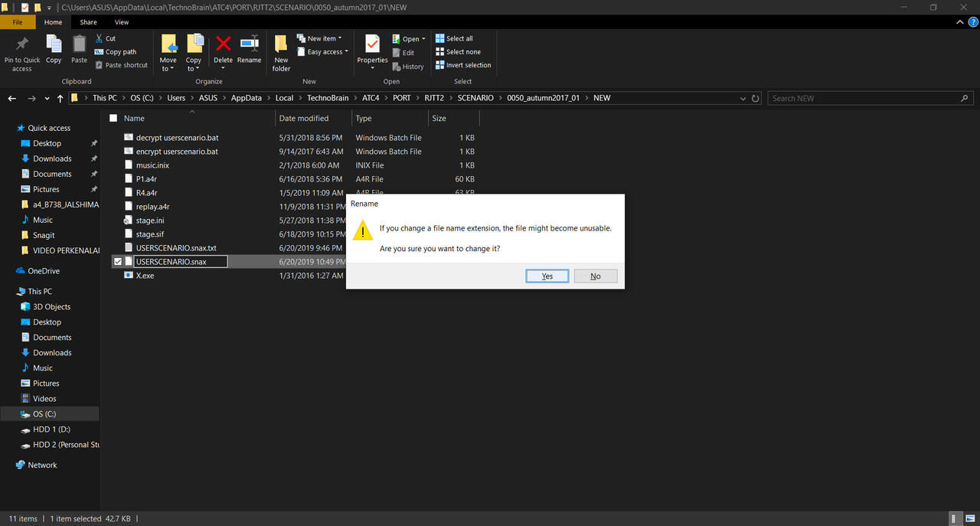Screen dimensions: 980x526
Task: Click No in the Rename dialog
Action: pos(596,276)
